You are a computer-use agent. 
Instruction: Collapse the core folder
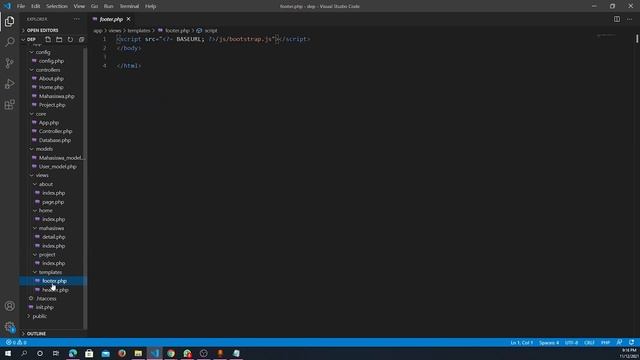pos(41,114)
